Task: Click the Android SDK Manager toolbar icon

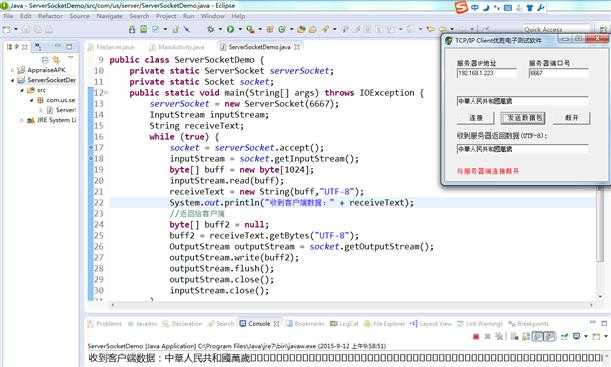Action: 132,29
